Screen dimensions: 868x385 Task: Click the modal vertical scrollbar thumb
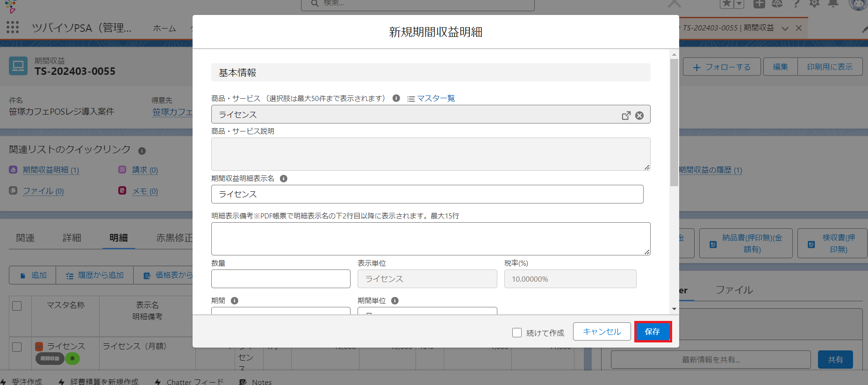pos(674,123)
